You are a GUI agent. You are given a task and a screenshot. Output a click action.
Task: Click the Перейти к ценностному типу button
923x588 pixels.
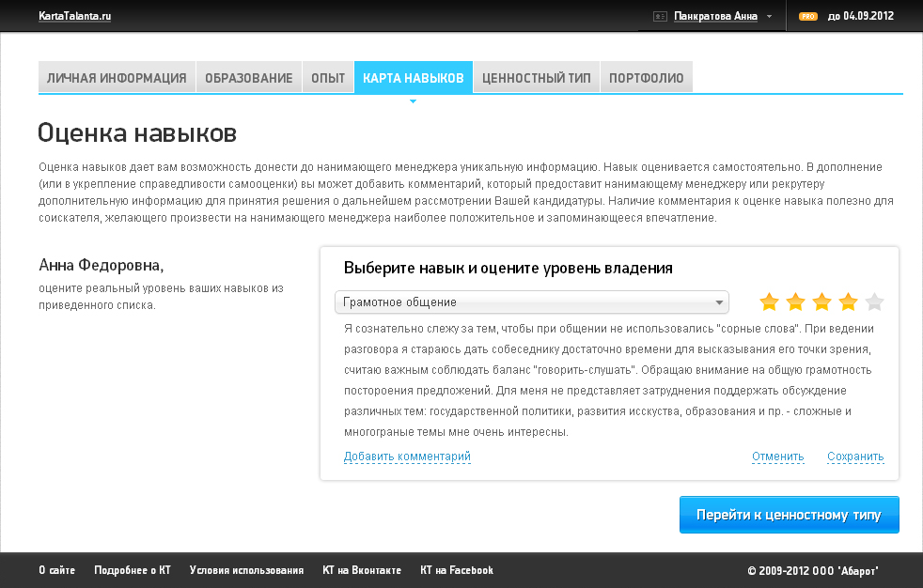(790, 515)
